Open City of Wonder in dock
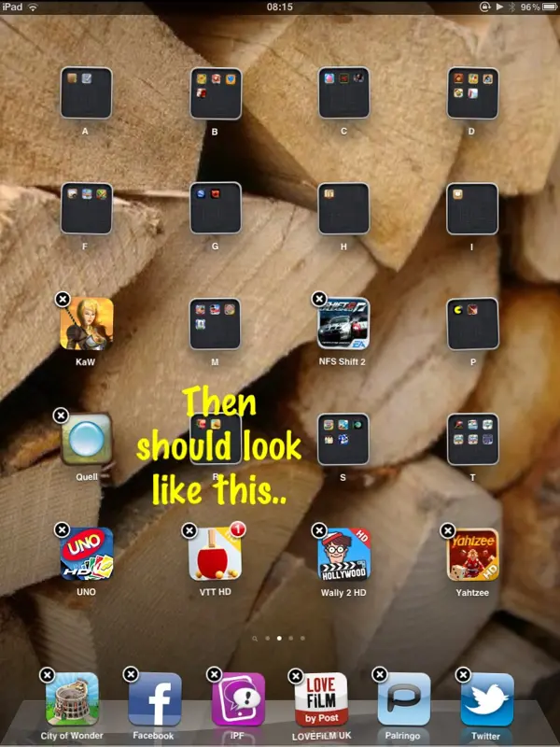The image size is (560, 747). [72, 699]
